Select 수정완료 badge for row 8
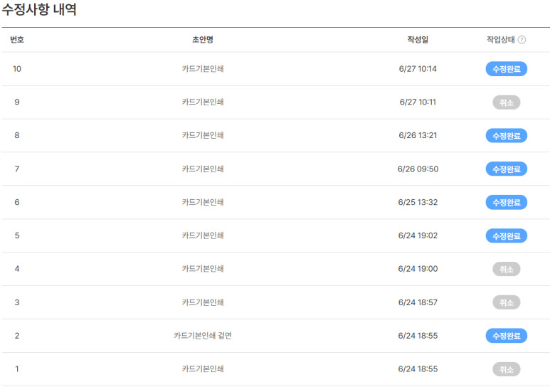The height and width of the screenshot is (392, 550). pos(506,136)
